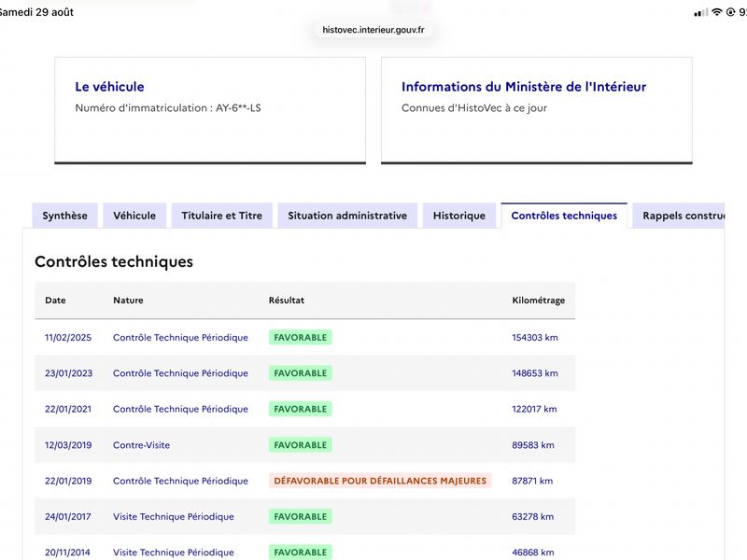Click the Connues d'HistoVec à ce jour text
Viewport: 747px width, 560px height.
pyautogui.click(x=474, y=108)
